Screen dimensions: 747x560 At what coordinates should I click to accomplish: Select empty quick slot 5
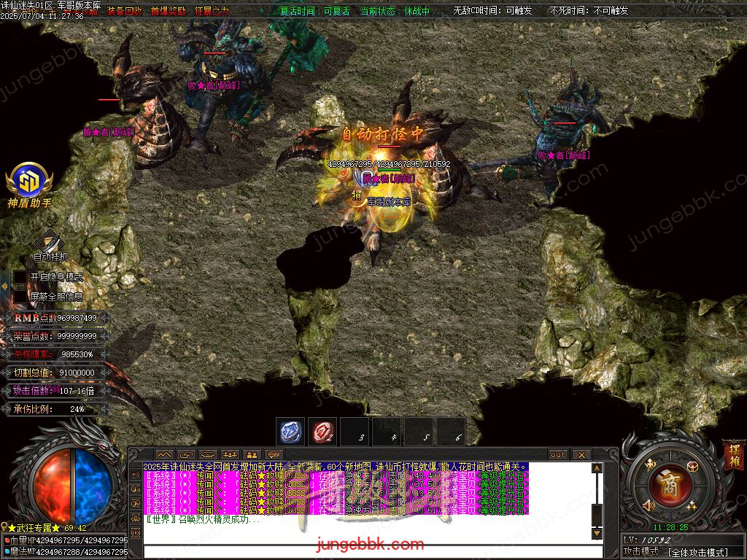[x=419, y=432]
